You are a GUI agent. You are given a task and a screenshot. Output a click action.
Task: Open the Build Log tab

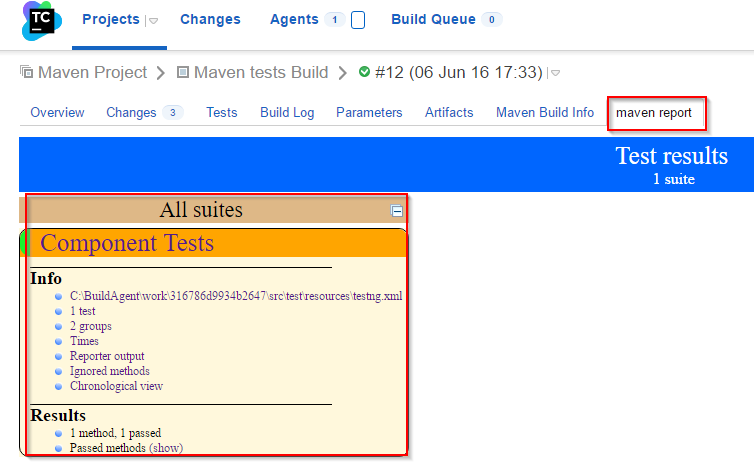pyautogui.click(x=287, y=113)
